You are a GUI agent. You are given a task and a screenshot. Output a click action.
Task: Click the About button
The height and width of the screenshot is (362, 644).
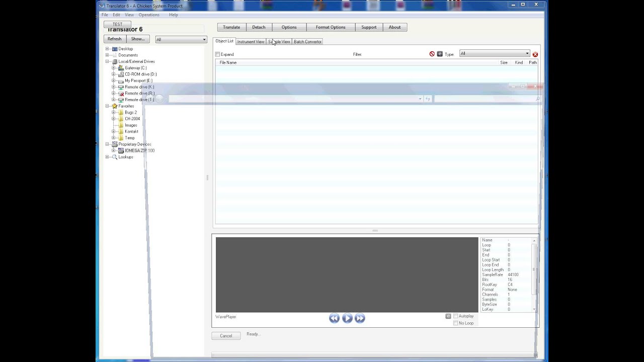coord(394,27)
